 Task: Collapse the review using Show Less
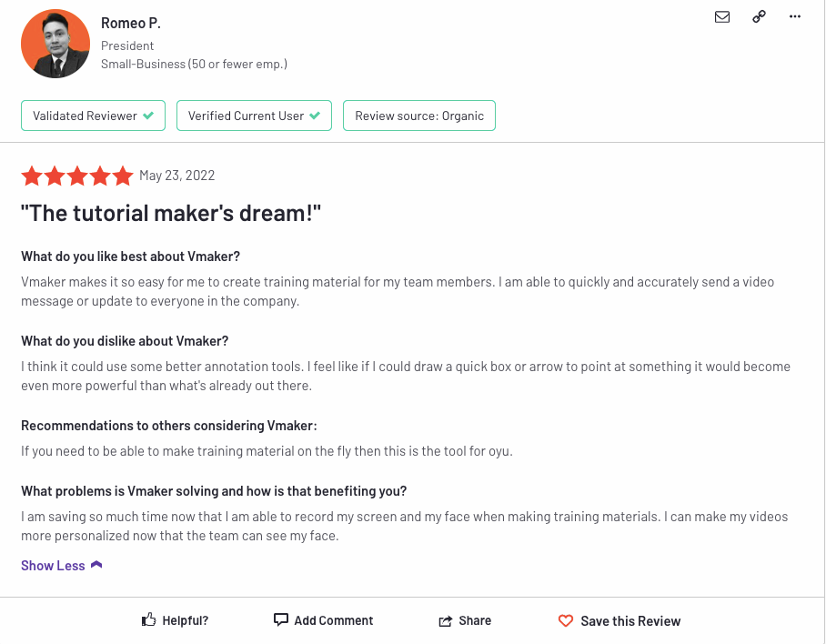(52, 565)
